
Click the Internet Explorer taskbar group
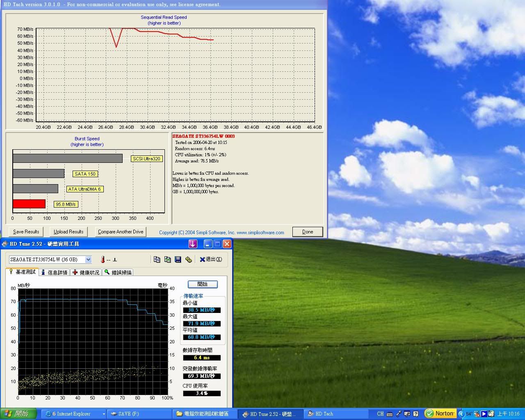tap(74, 414)
